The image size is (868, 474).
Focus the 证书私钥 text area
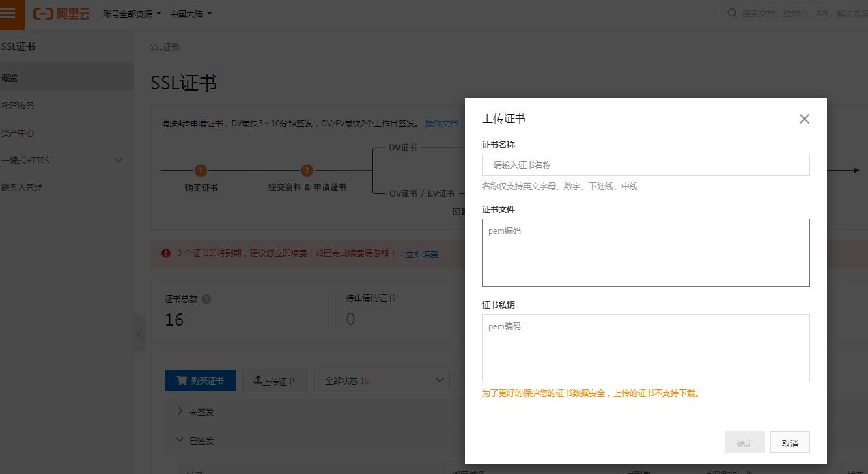click(645, 348)
